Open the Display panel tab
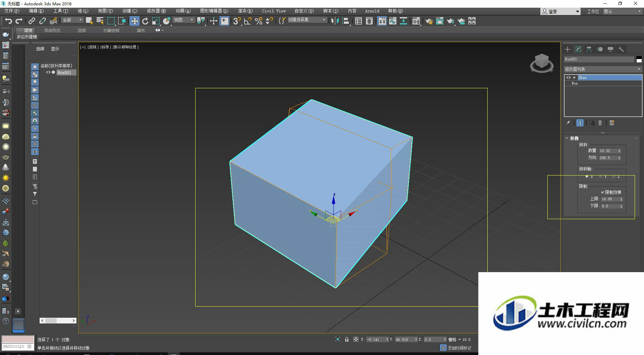This screenshot has width=644, height=355. pos(610,49)
